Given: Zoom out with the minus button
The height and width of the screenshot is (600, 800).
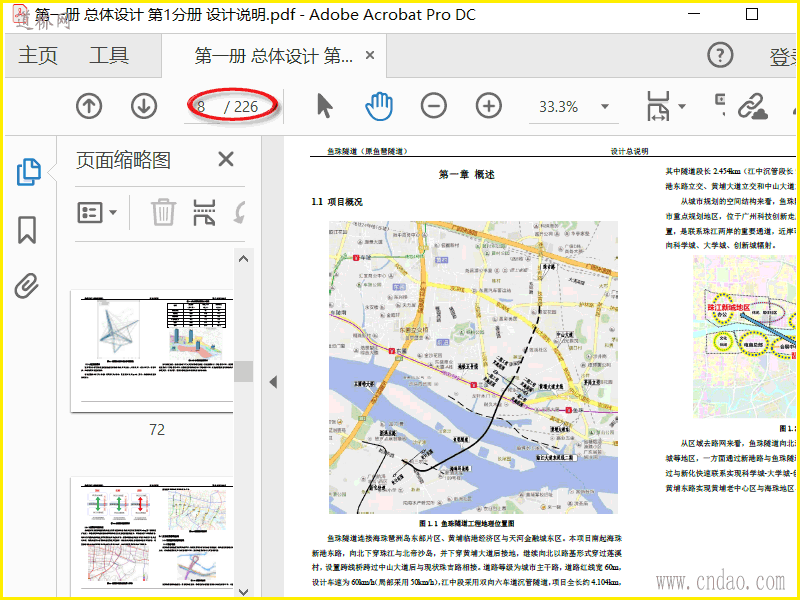Looking at the screenshot, I should (x=434, y=106).
